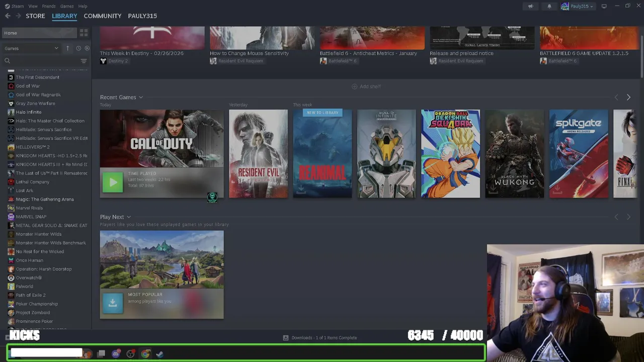Open the PAULY315 profile tab
This screenshot has width=644, height=362.
tap(142, 16)
